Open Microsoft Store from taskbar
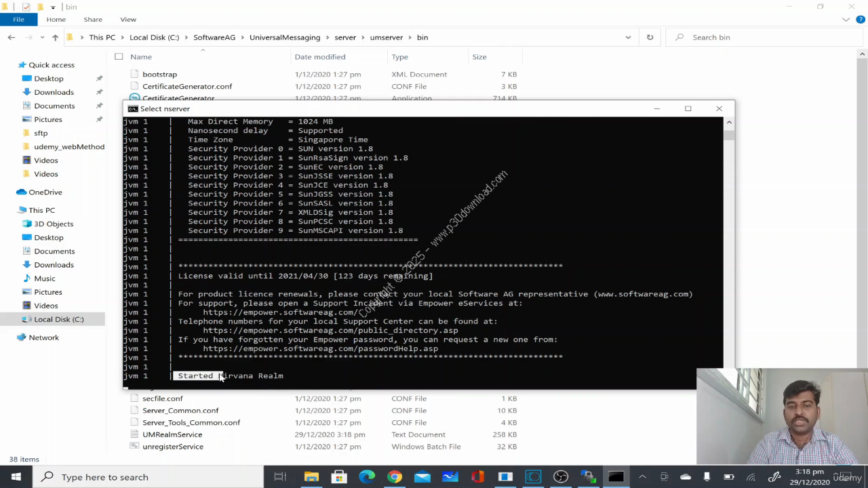868x488 pixels. click(339, 477)
